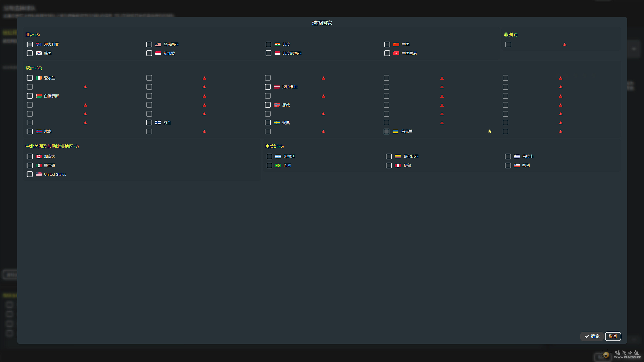Cancel the dialog with 取消 button
This screenshot has height=362, width=644.
pyautogui.click(x=613, y=336)
